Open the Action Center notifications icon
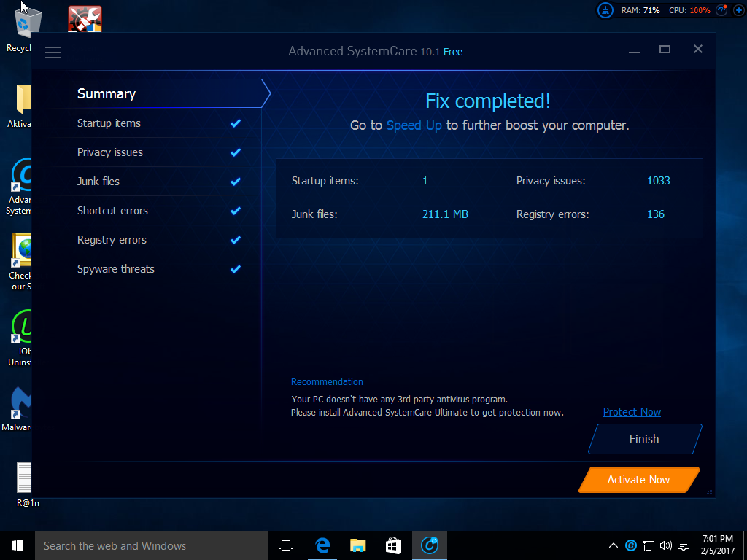 click(x=684, y=545)
